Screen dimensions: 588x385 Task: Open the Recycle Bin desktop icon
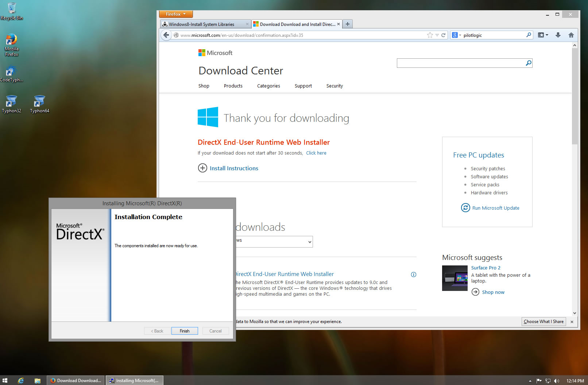pos(12,11)
